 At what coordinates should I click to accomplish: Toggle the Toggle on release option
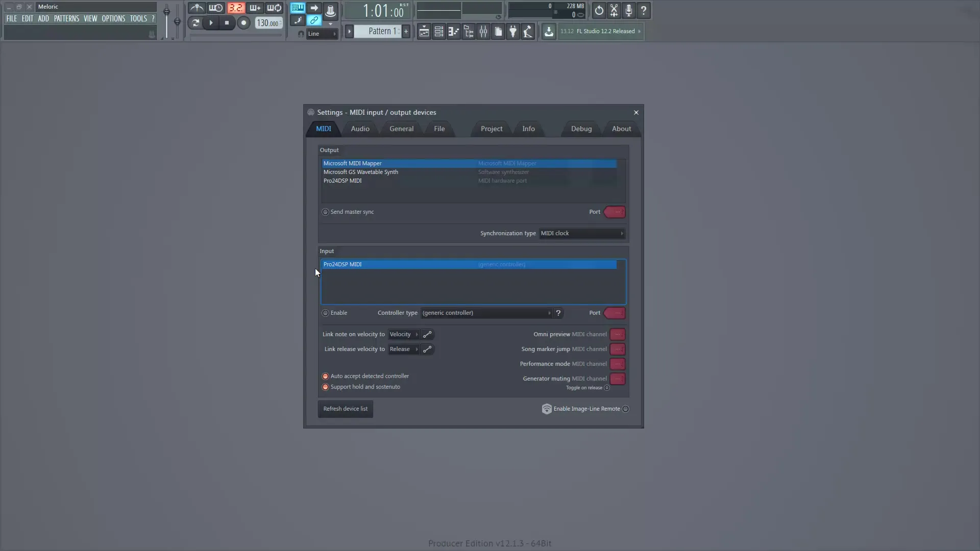pyautogui.click(x=607, y=388)
